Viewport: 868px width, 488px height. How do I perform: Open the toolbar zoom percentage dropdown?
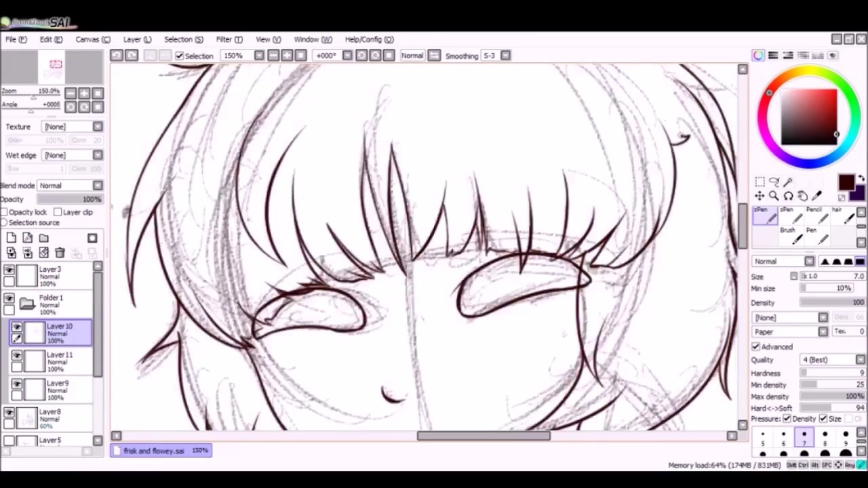pyautogui.click(x=259, y=56)
